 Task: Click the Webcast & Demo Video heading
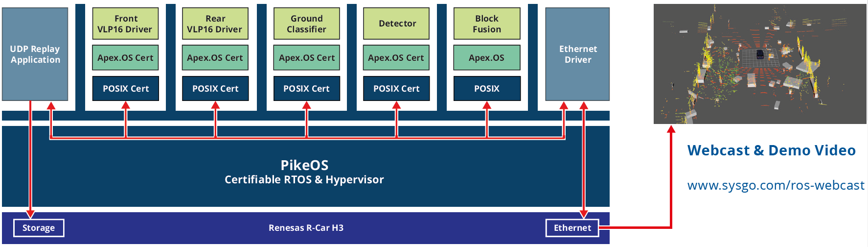pos(772,150)
